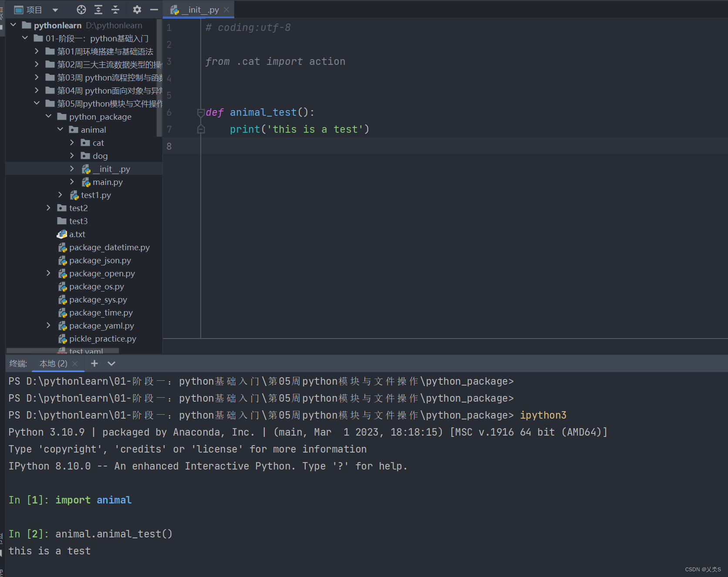Expand the test2 folder chevron

(49, 208)
